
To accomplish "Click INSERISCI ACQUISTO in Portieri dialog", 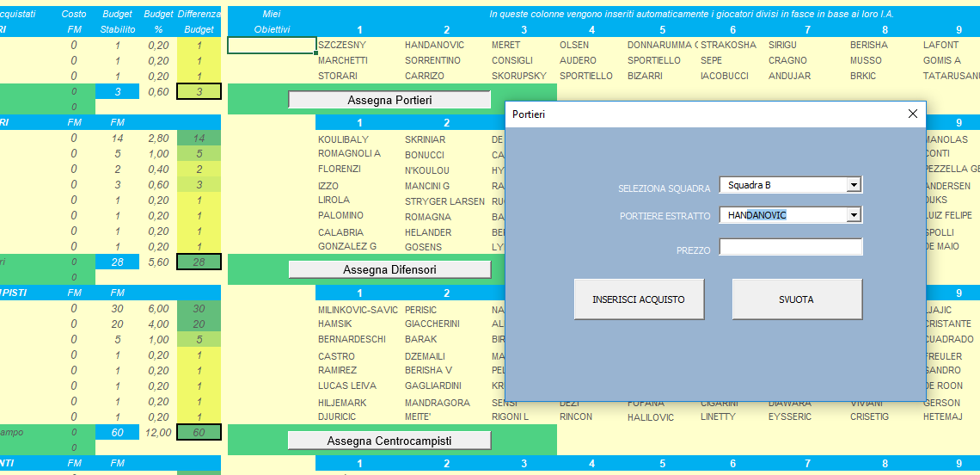I will (x=639, y=299).
